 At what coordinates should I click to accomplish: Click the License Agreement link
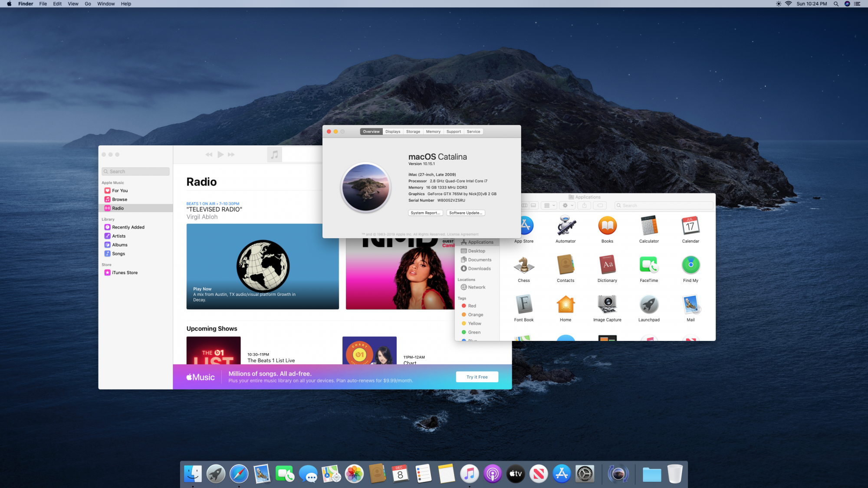[x=463, y=234]
